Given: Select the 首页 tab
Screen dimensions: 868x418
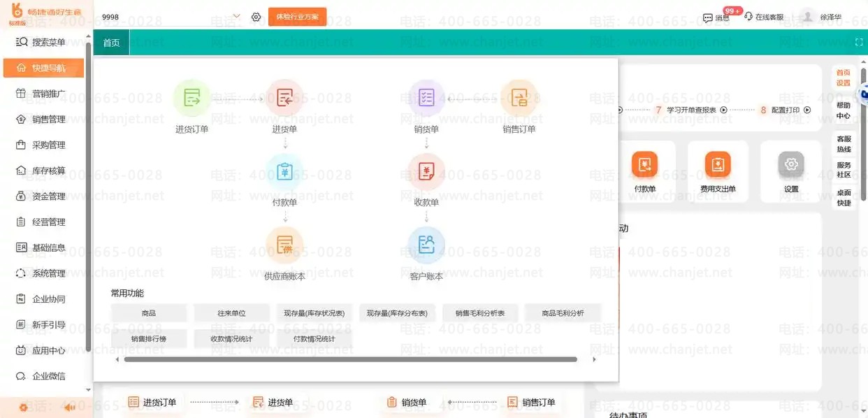Looking at the screenshot, I should click(x=112, y=43).
